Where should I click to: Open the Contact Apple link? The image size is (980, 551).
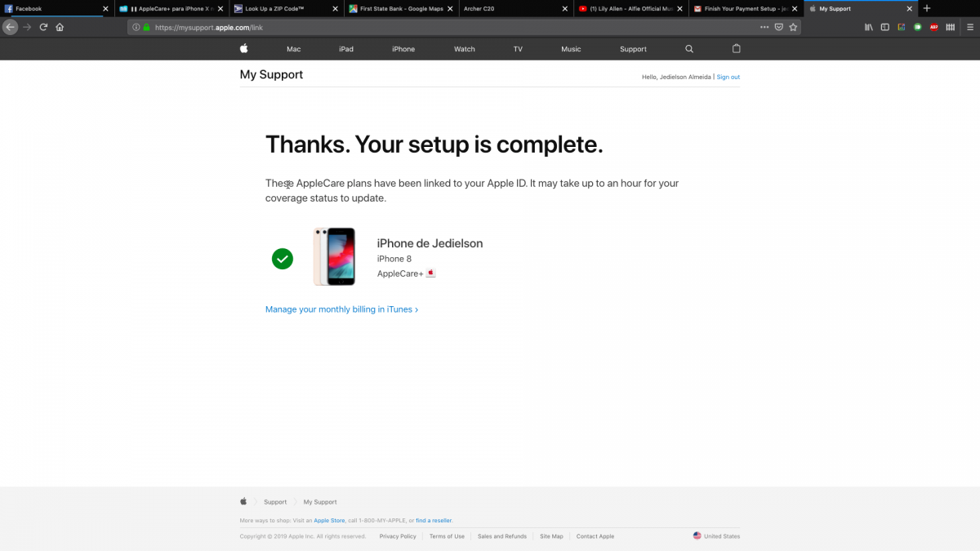(595, 536)
